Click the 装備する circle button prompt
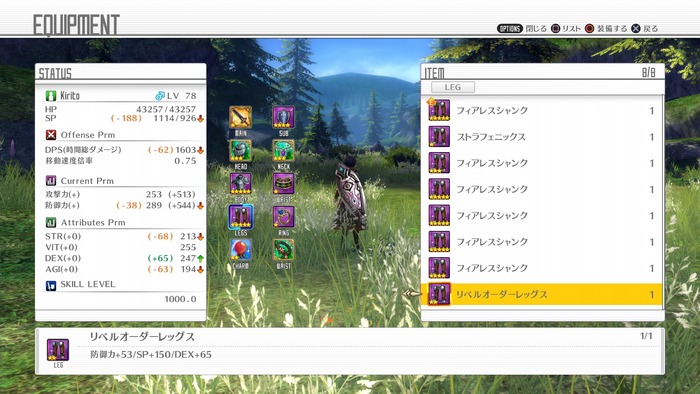700x394 pixels. 606,29
